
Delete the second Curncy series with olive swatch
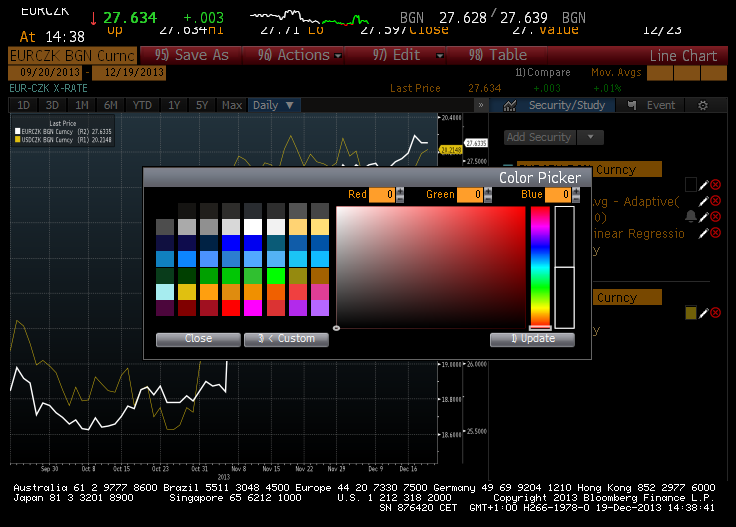point(715,313)
